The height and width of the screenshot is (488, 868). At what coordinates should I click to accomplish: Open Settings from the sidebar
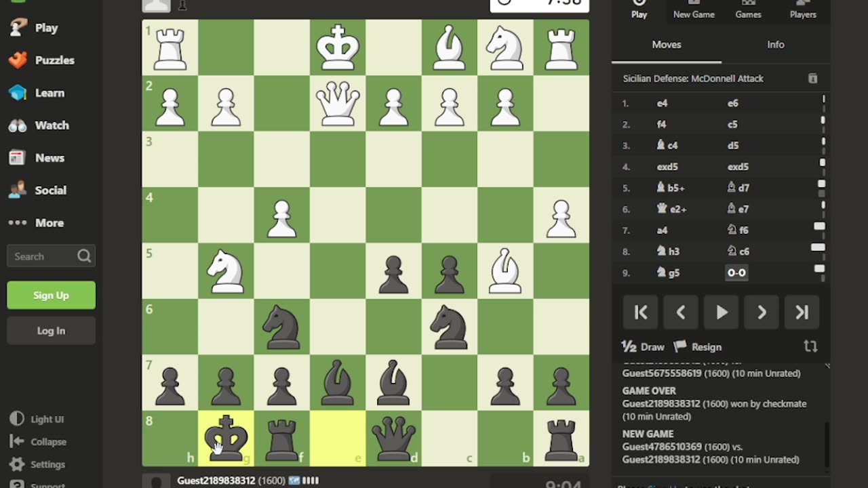(38, 465)
